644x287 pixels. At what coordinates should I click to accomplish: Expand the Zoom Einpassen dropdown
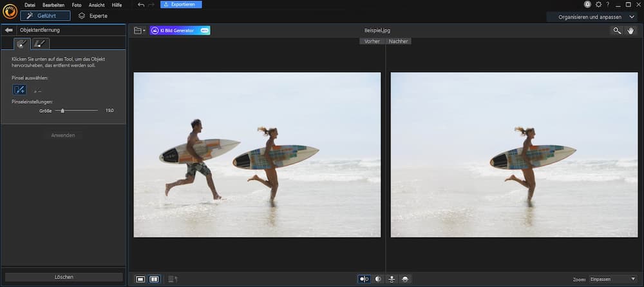(x=612, y=279)
